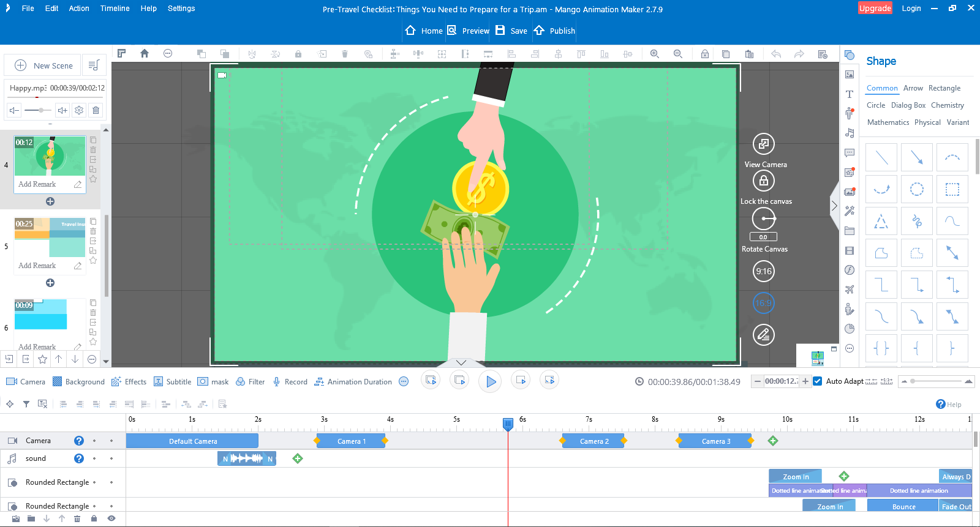Open more options ellipsis next to Animation Duration

(404, 381)
